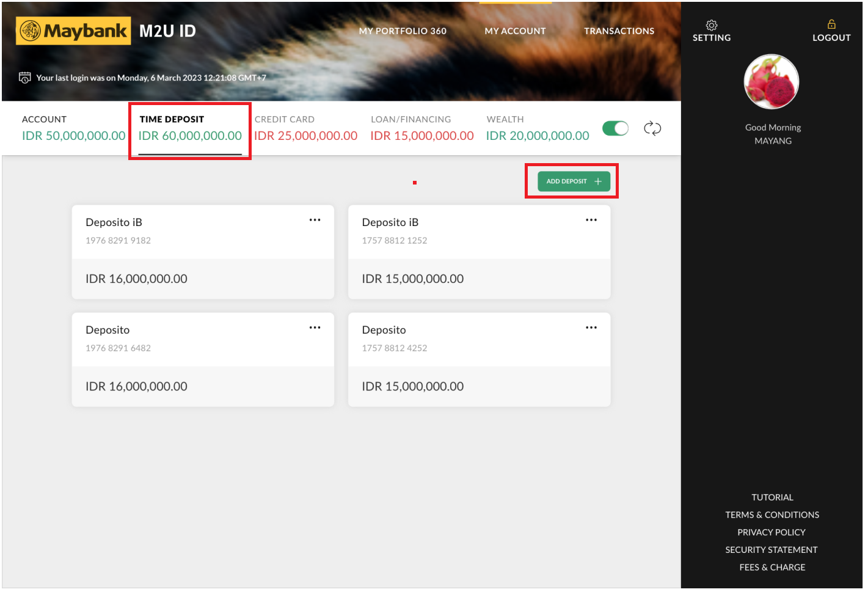Open My Account menu
868x592 pixels.
click(x=516, y=31)
